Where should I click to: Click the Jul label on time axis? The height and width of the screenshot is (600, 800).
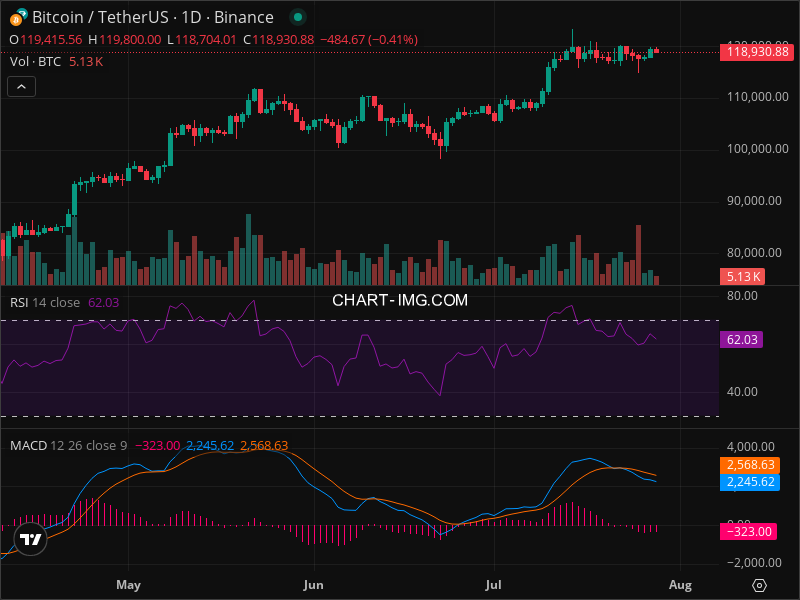(x=493, y=585)
